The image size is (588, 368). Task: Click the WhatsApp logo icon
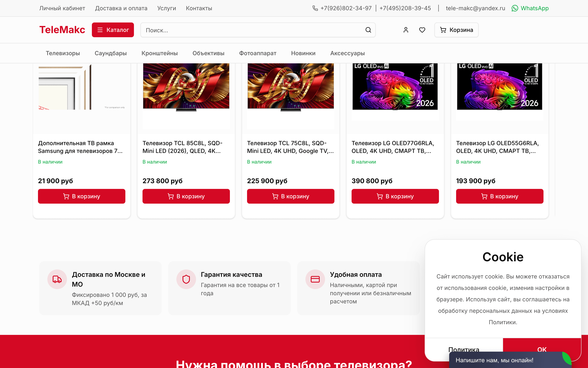click(x=515, y=8)
